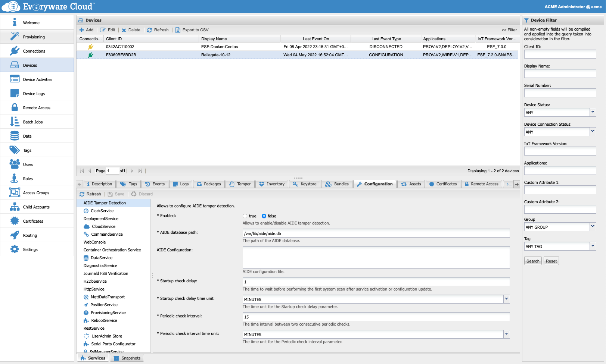Open the Remote Access lock icon
The height and width of the screenshot is (364, 606).
(14, 107)
